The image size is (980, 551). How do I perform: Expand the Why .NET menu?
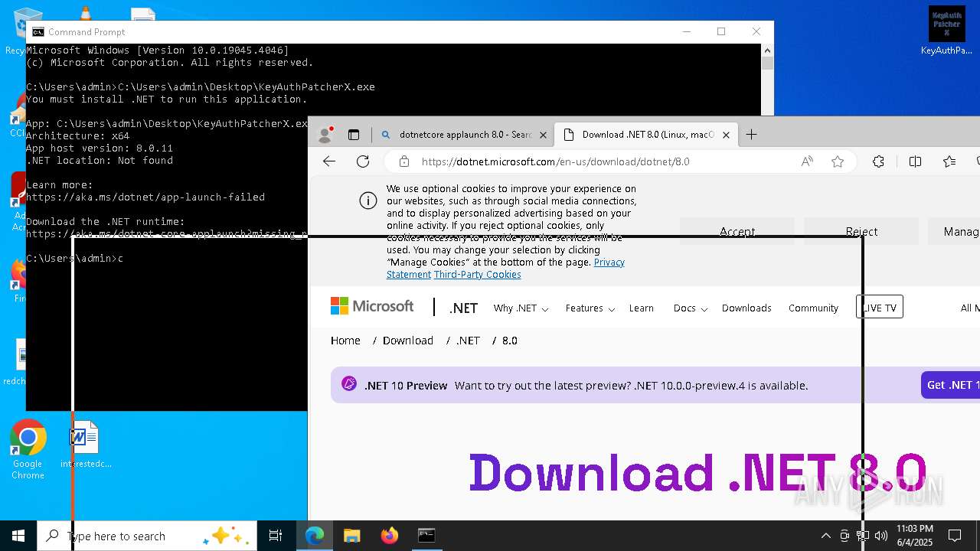[521, 308]
